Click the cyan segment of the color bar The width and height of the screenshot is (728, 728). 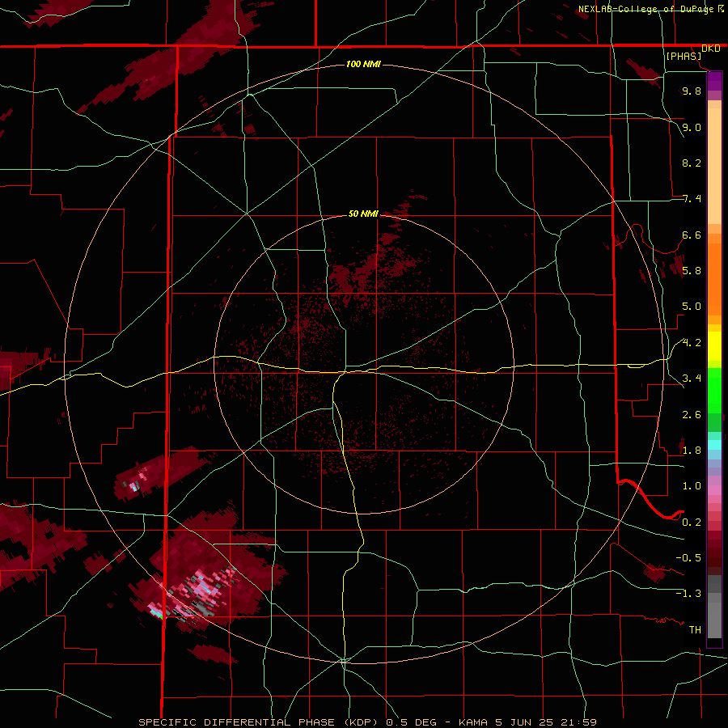[714, 445]
